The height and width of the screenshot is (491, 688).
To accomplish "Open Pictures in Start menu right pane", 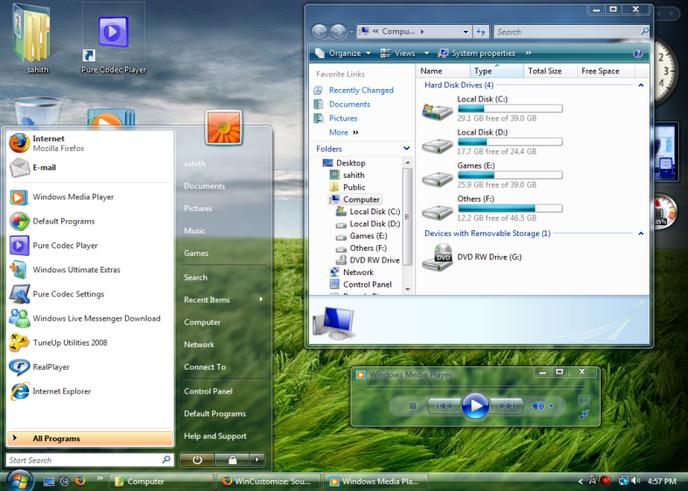I will point(198,208).
